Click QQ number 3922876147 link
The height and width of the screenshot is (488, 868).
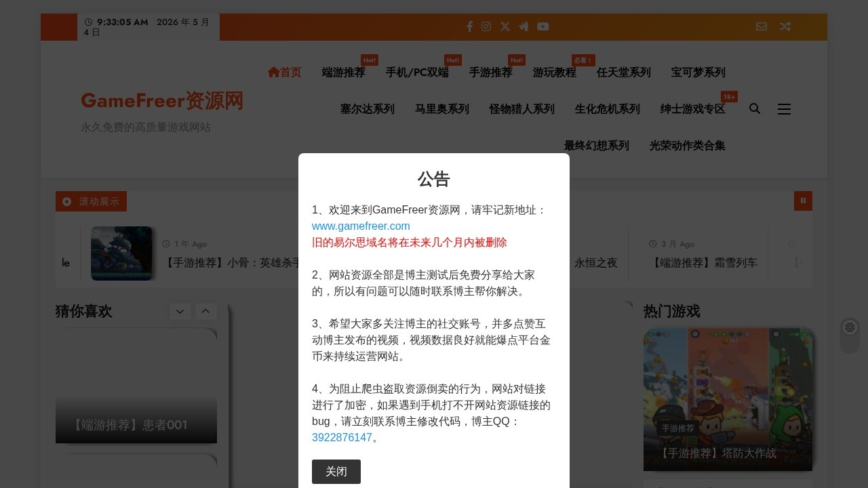(x=342, y=438)
